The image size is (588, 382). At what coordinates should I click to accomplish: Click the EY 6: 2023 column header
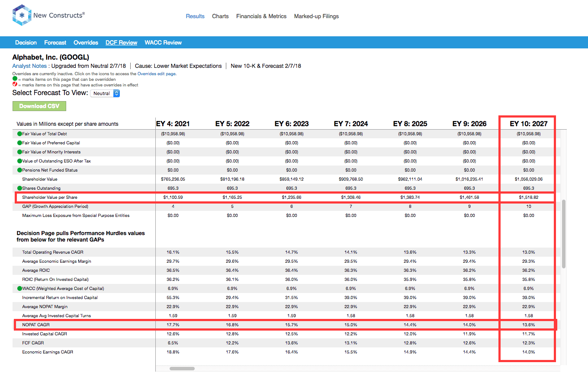click(292, 124)
